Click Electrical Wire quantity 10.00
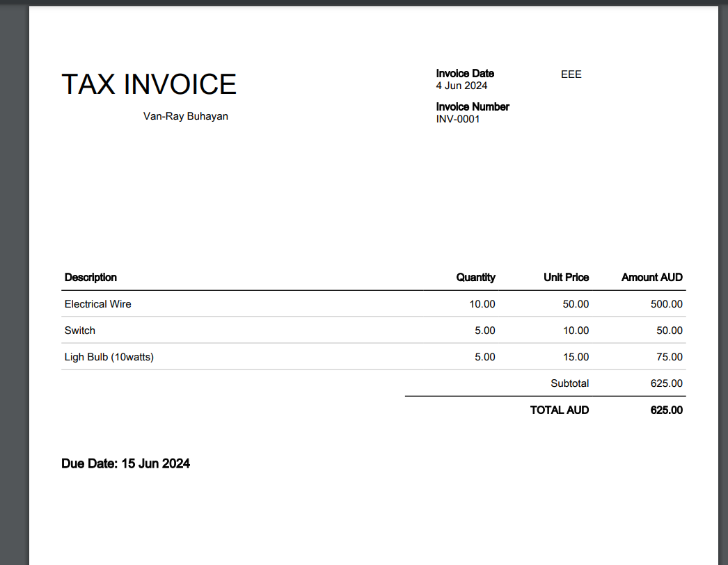The width and height of the screenshot is (728, 565). 482,304
